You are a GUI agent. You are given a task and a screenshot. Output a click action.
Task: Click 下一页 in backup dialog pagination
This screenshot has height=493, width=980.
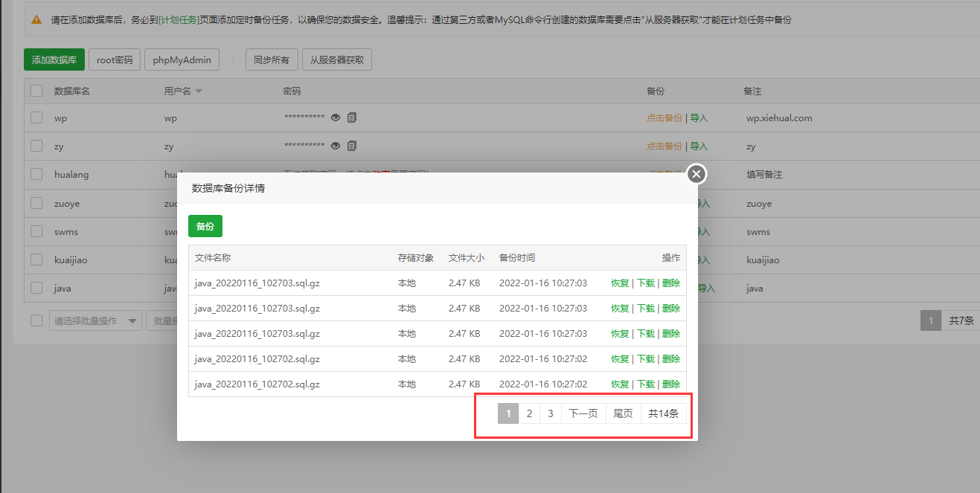point(583,413)
